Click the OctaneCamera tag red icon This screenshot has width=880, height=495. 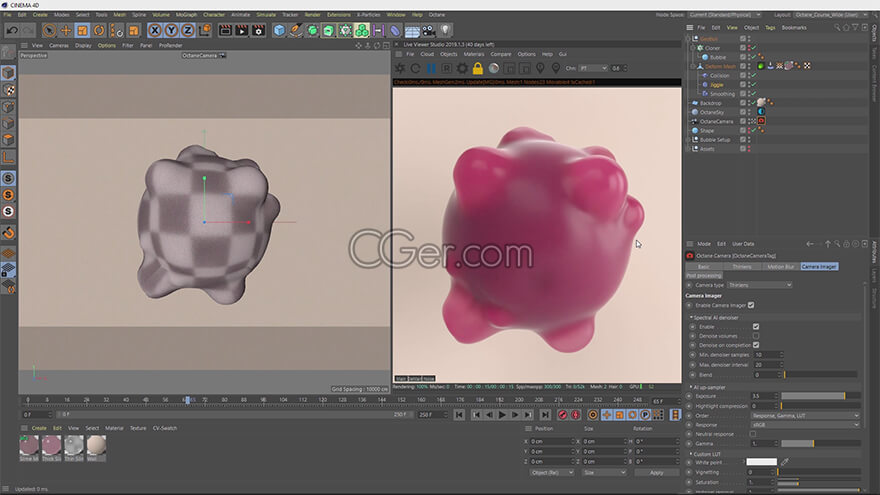click(762, 121)
